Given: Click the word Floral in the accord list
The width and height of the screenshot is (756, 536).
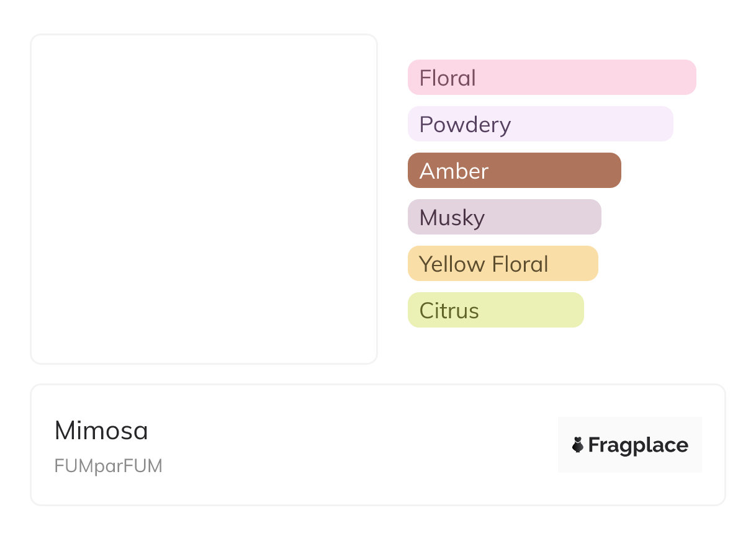Looking at the screenshot, I should (x=448, y=78).
